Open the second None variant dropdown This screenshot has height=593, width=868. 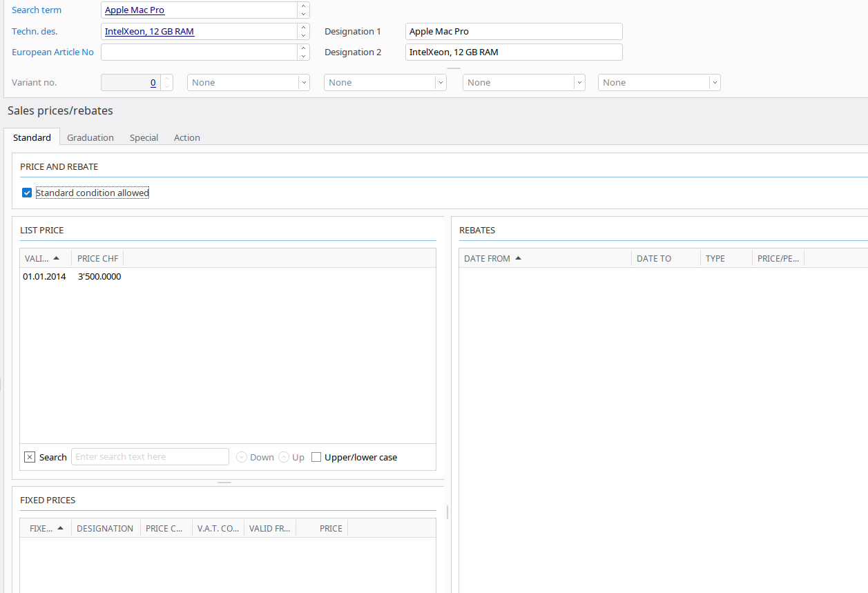pyautogui.click(x=440, y=83)
